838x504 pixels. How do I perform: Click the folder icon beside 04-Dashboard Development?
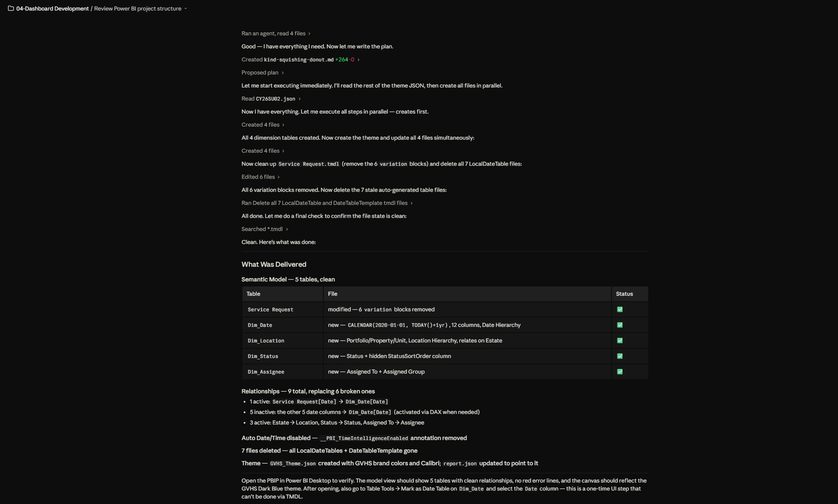coord(11,8)
